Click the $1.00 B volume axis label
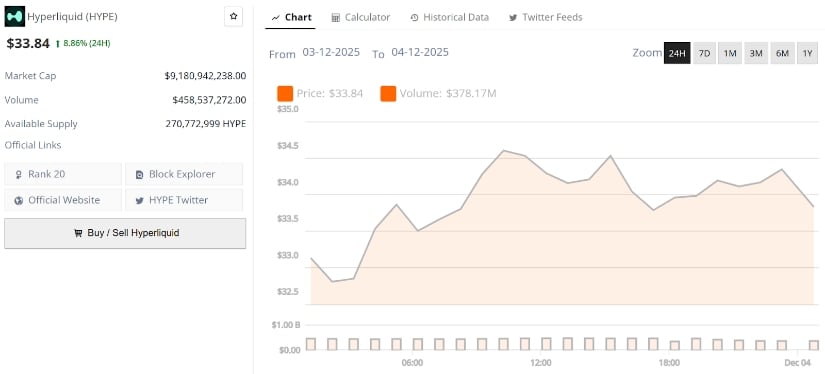Image resolution: width=825 pixels, height=374 pixels. tap(286, 325)
